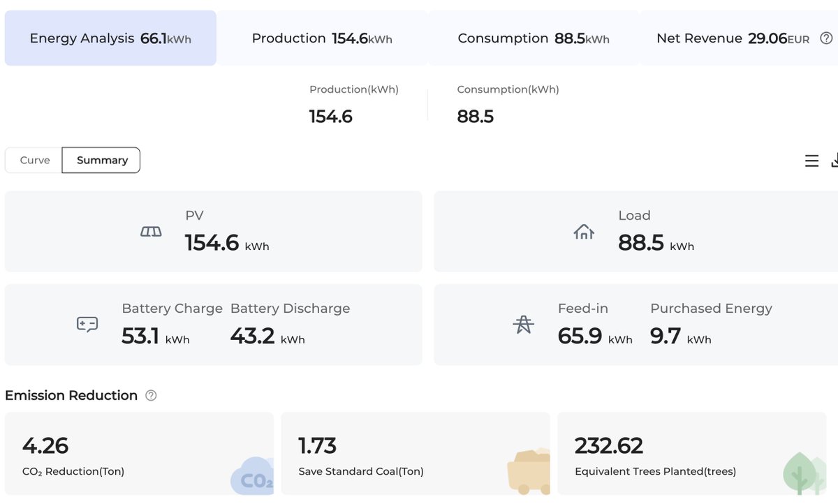
Task: Switch to the Curve view
Action: point(34,160)
